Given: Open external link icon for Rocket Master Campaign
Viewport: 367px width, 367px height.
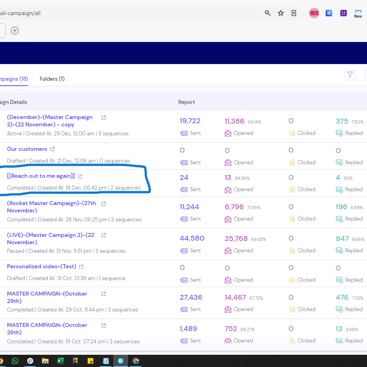Looking at the screenshot, I should coord(103,203).
